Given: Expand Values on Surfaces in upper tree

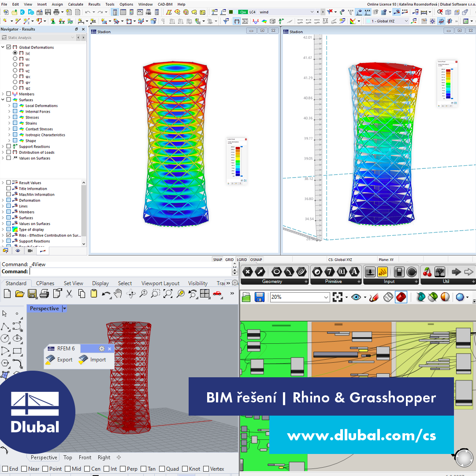Looking at the screenshot, I should [x=3, y=158].
